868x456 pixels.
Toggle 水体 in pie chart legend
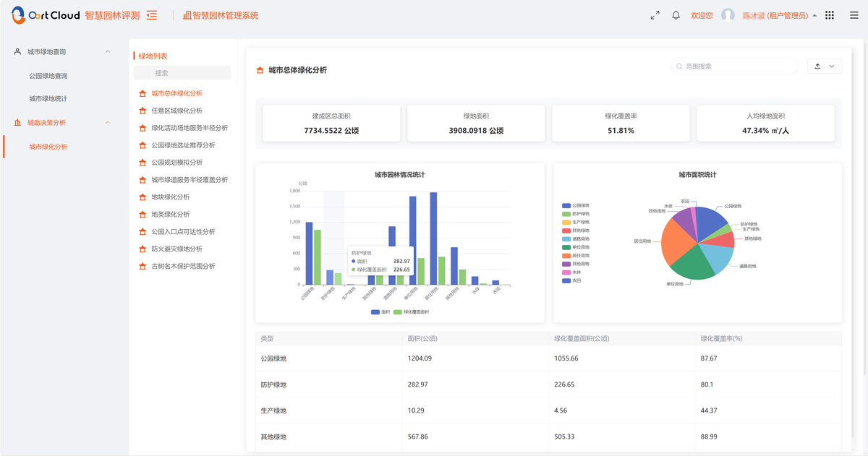click(572, 272)
